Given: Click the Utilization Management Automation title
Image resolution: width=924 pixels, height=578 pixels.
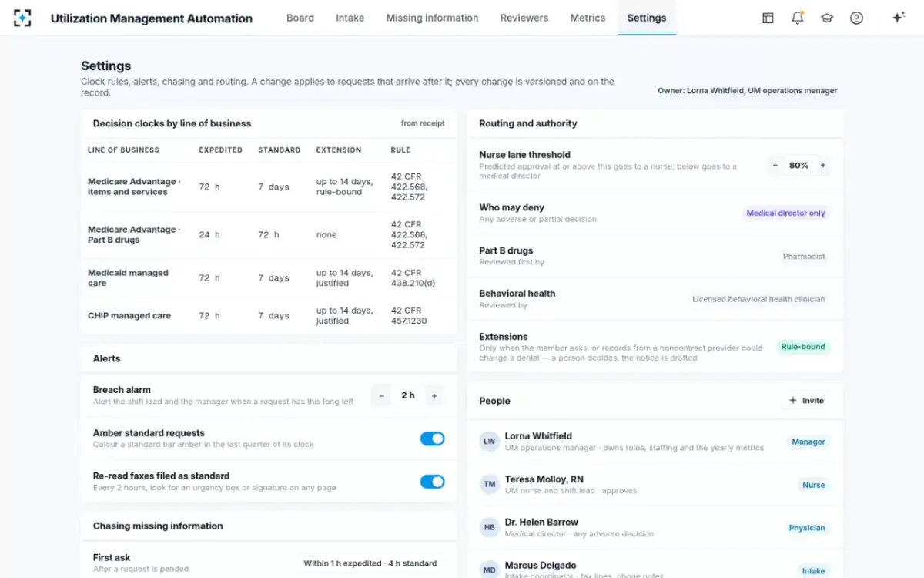Looking at the screenshot, I should (152, 18).
